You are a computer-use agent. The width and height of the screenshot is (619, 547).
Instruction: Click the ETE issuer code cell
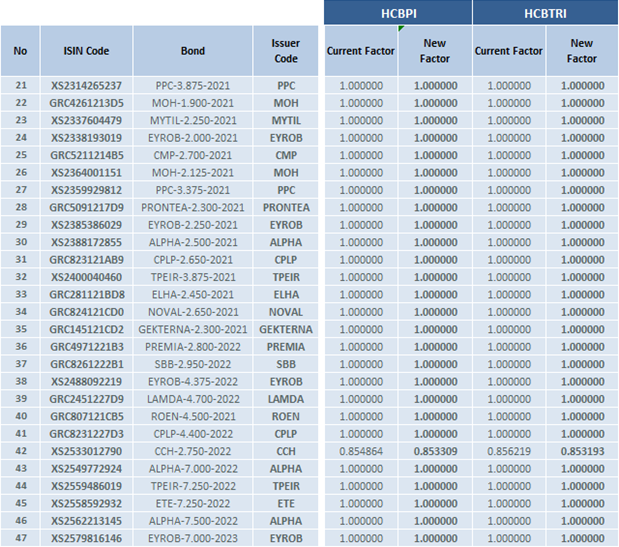point(285,504)
